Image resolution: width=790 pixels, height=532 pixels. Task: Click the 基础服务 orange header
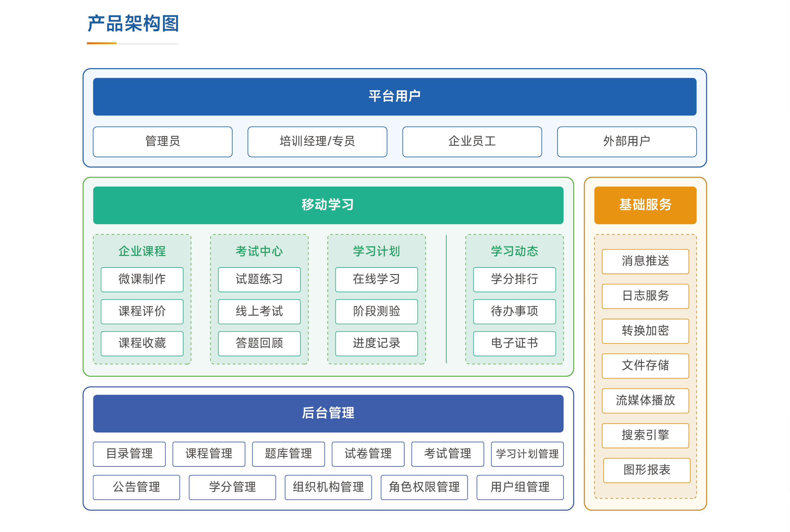click(645, 205)
